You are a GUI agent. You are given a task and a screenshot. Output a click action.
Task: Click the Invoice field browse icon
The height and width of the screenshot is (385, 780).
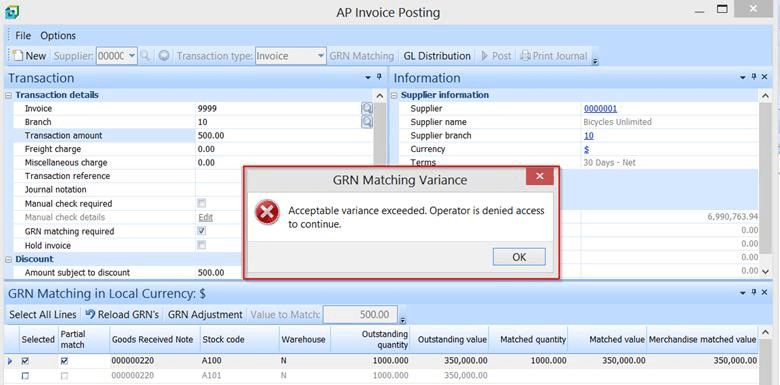(367, 107)
